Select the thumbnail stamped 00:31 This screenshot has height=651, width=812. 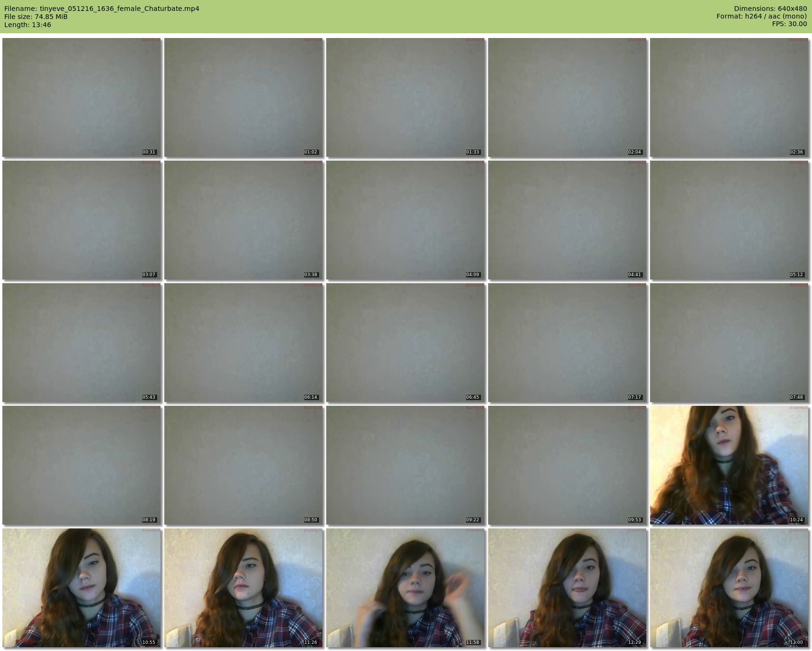pyautogui.click(x=82, y=97)
